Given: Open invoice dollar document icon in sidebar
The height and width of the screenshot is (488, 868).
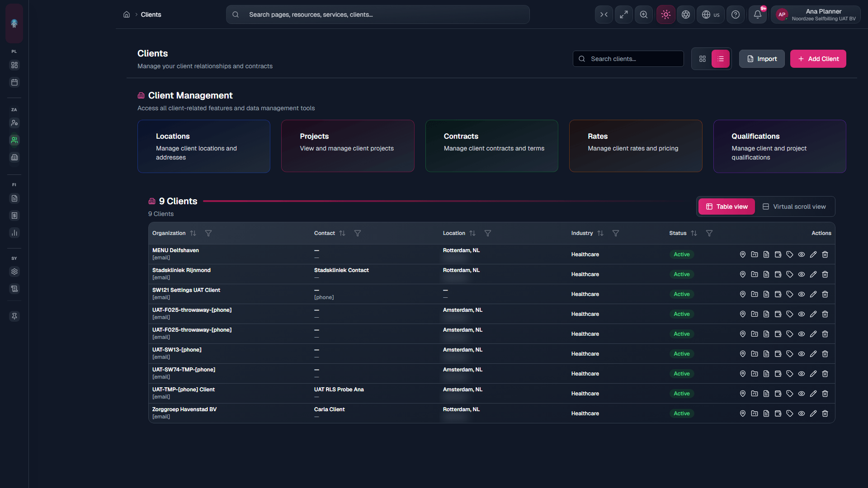Looking at the screenshot, I should pos(14,216).
